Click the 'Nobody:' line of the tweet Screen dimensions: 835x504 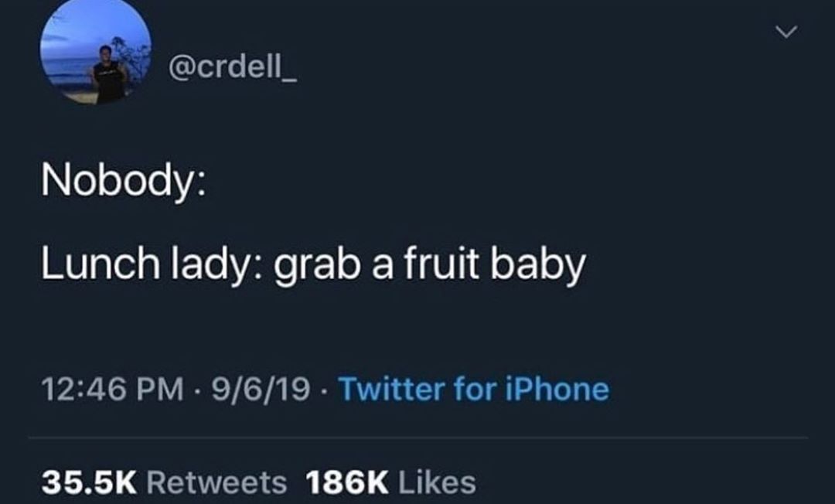pyautogui.click(x=123, y=184)
